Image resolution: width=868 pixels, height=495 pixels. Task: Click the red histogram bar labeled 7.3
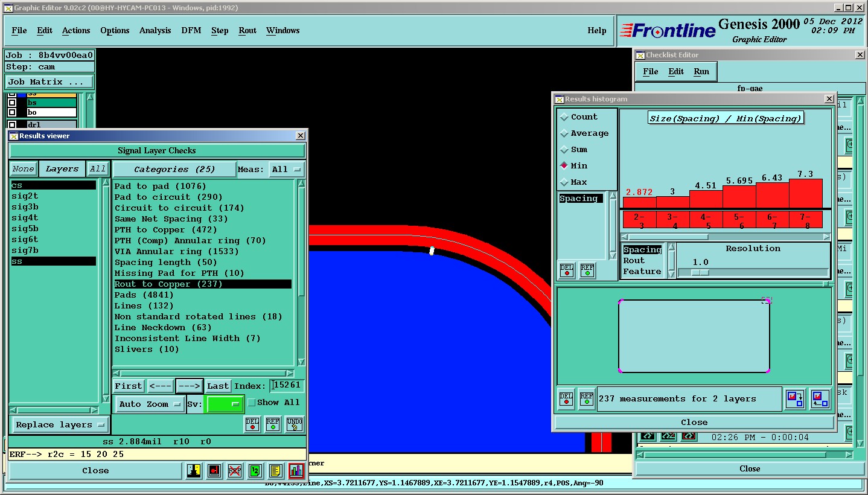coord(806,193)
